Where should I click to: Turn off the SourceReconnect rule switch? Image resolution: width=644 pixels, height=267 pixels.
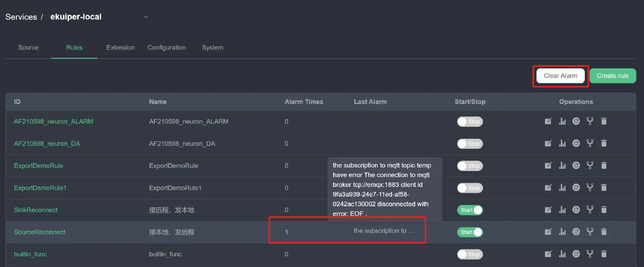[470, 232]
